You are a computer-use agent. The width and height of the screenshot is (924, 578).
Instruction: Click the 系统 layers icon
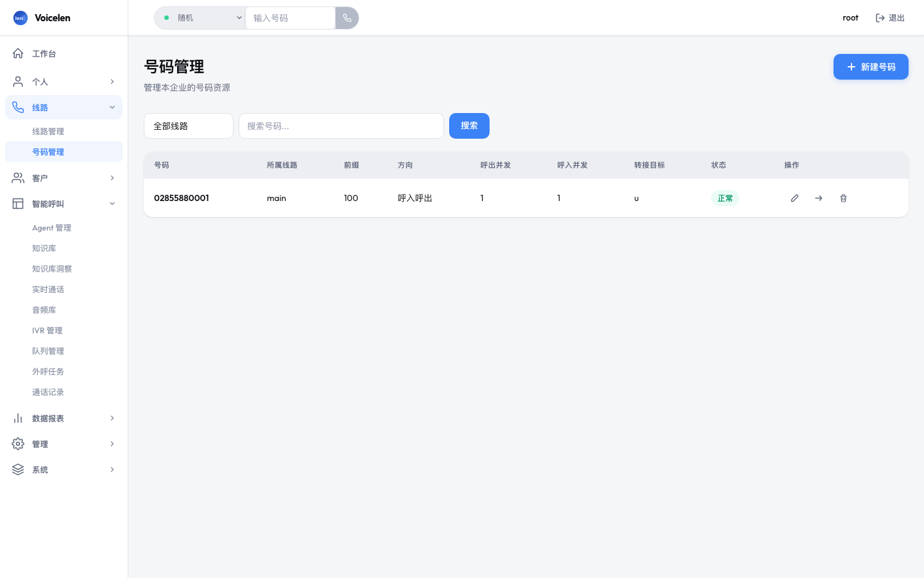coord(18,469)
